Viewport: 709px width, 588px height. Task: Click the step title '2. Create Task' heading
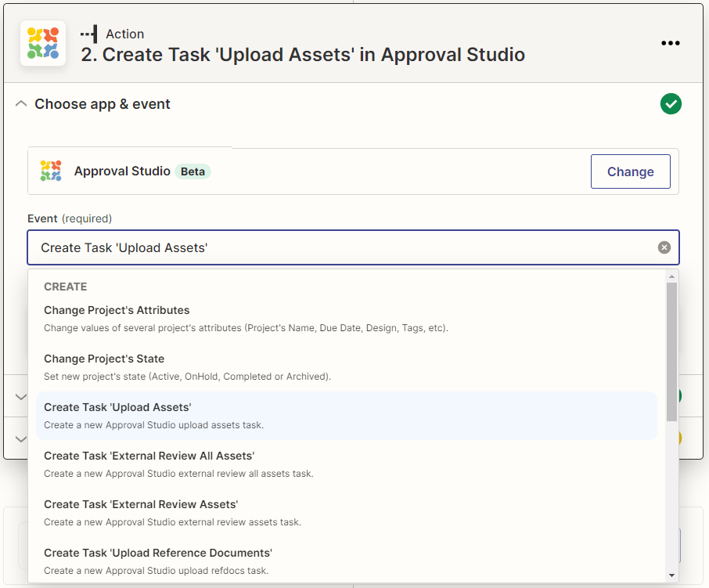click(303, 55)
